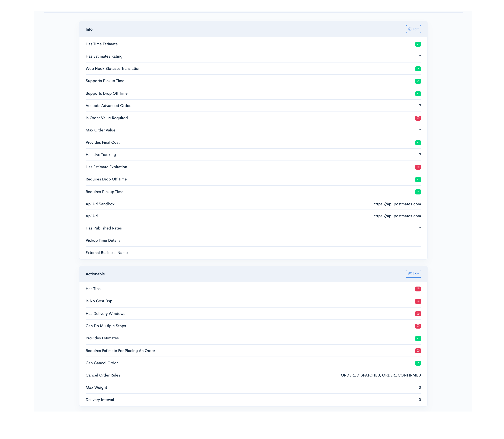Click green check for Supports Drop Off Time
The image size is (504, 439).
click(x=418, y=94)
